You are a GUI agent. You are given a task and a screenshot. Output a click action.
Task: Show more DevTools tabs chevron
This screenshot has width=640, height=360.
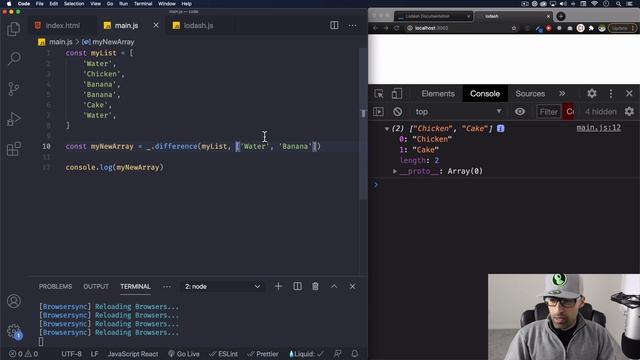pos(562,93)
